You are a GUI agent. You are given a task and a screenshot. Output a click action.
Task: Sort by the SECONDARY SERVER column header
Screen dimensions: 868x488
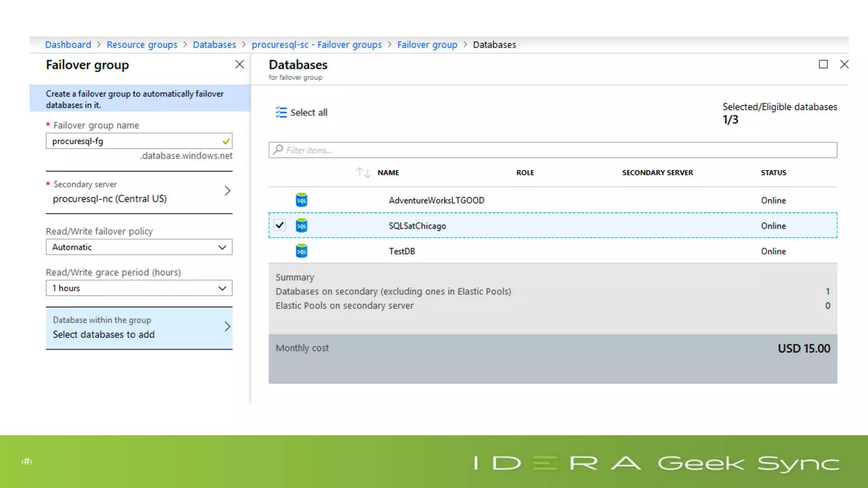coord(657,172)
